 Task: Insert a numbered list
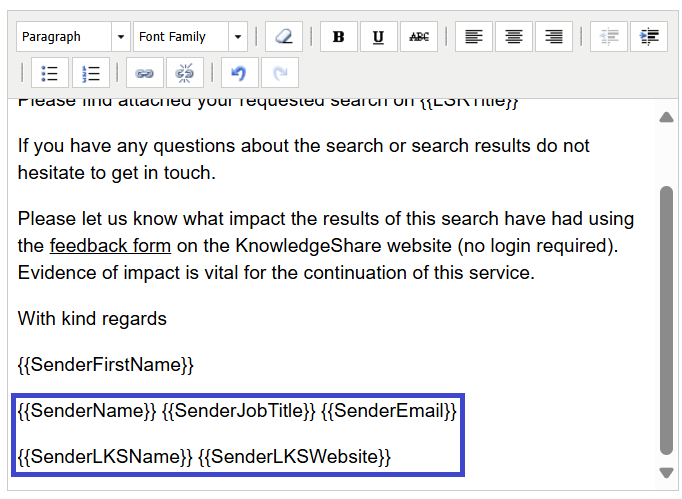point(90,73)
